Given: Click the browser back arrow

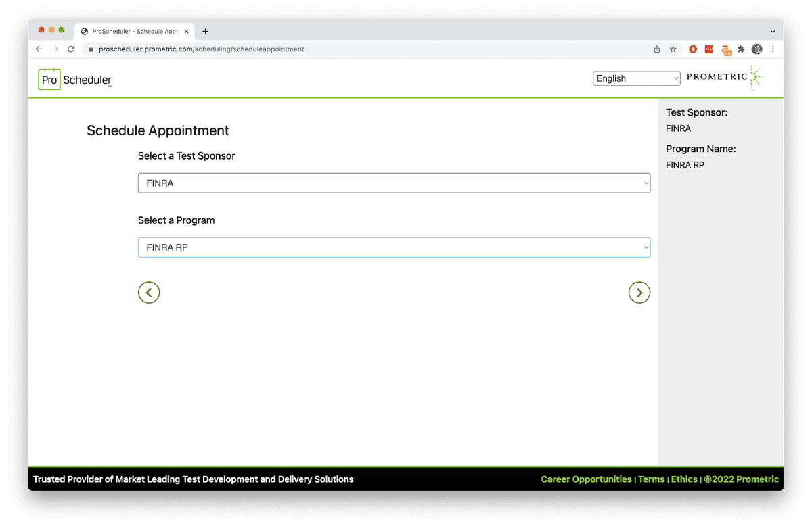Looking at the screenshot, I should pyautogui.click(x=39, y=49).
